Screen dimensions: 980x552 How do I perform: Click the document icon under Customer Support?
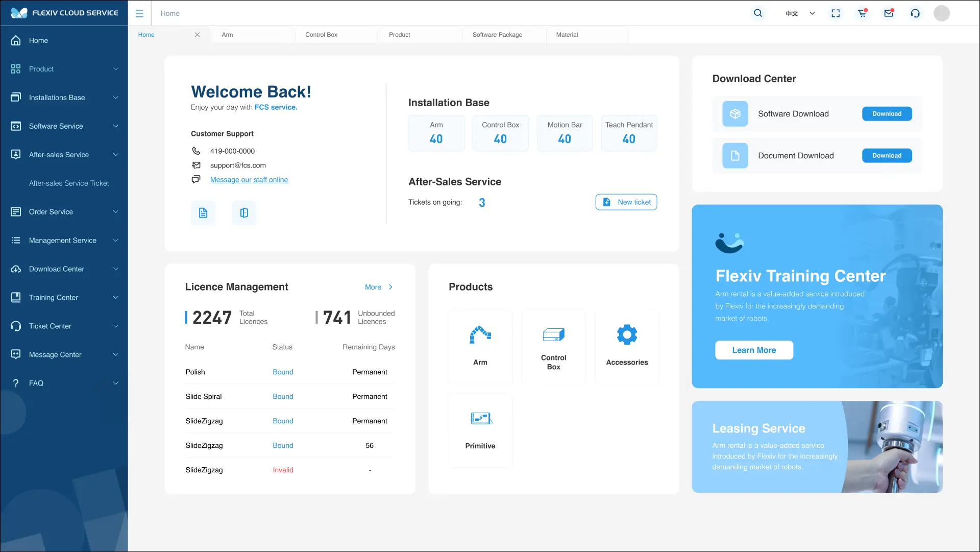click(203, 213)
